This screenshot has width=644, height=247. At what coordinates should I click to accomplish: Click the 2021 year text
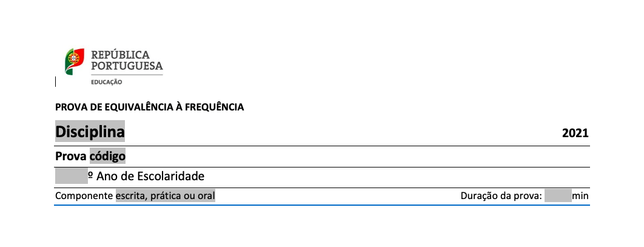(575, 133)
